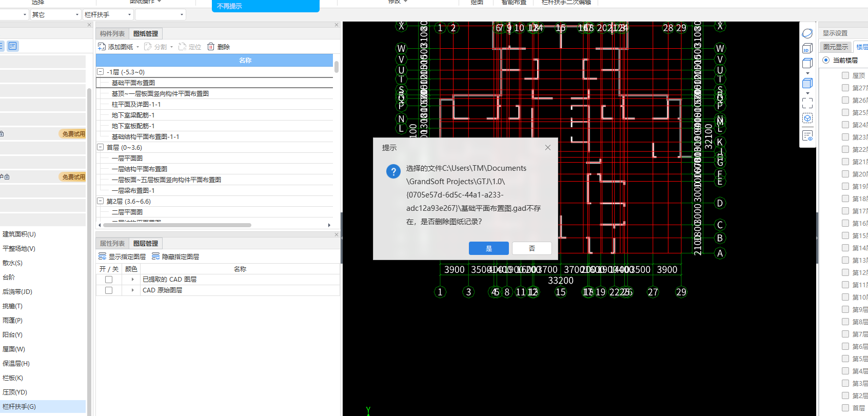Select the wireframe cube view icon
868x416 pixels.
coord(807,63)
